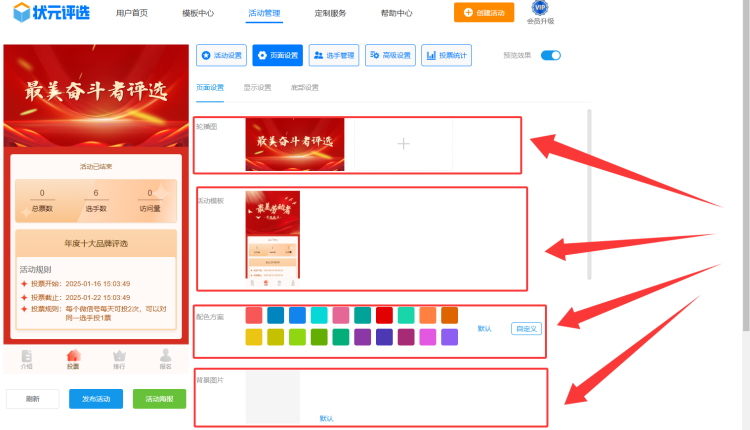Image resolution: width=750 pixels, height=430 pixels.
Task: Open 定制服务 in the top navigation
Action: 330,13
